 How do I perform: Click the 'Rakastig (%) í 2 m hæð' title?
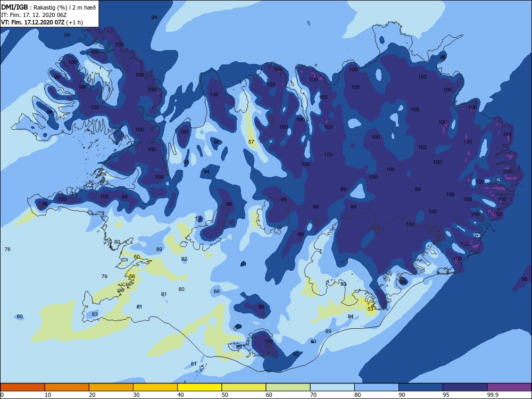(x=65, y=7)
